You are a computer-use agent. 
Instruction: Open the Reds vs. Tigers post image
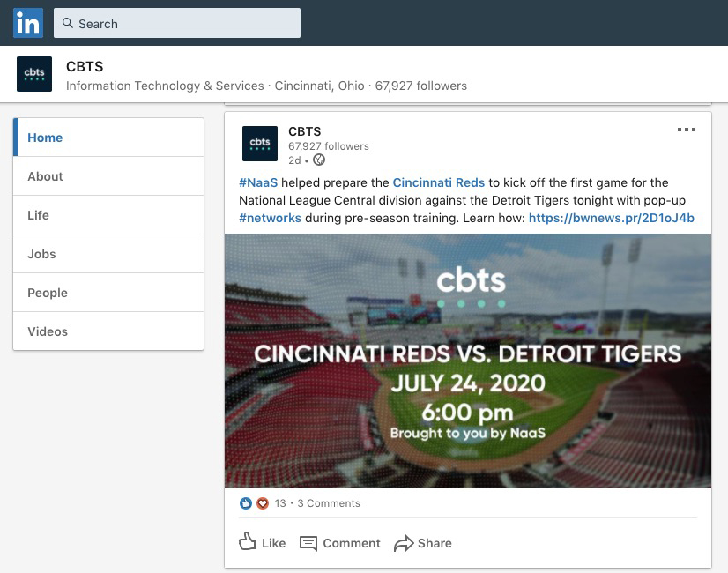tap(467, 361)
